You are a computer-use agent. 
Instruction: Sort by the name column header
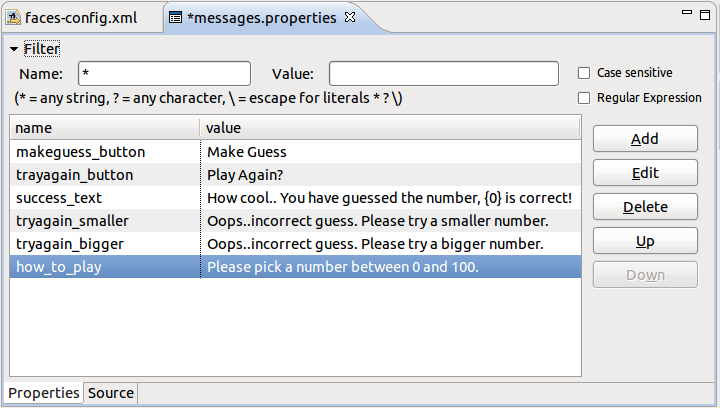pos(100,128)
